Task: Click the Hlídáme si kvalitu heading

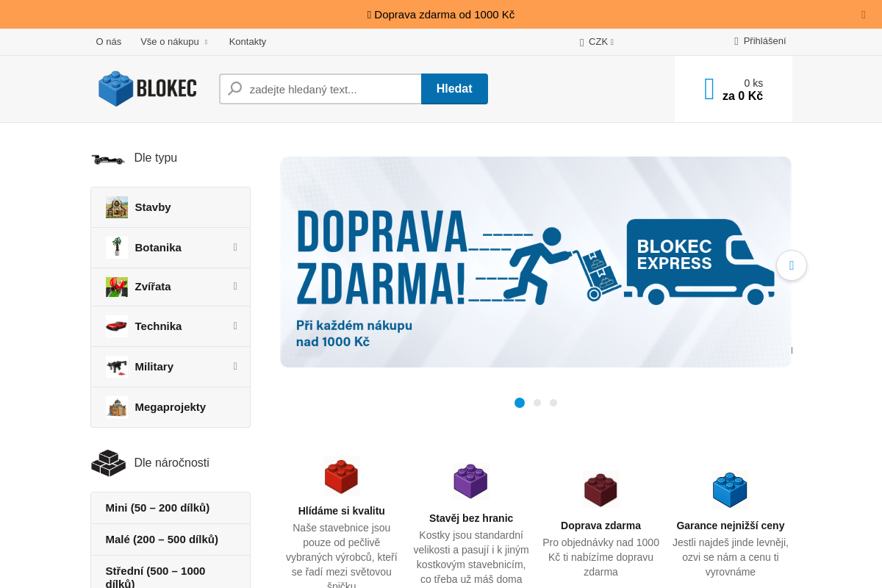Action: 342,511
